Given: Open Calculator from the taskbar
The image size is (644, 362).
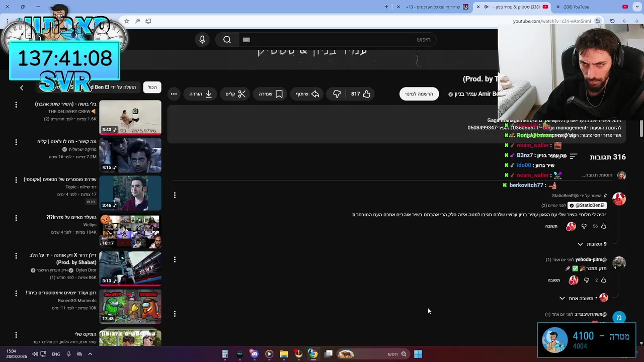Looking at the screenshot, I should [225, 354].
